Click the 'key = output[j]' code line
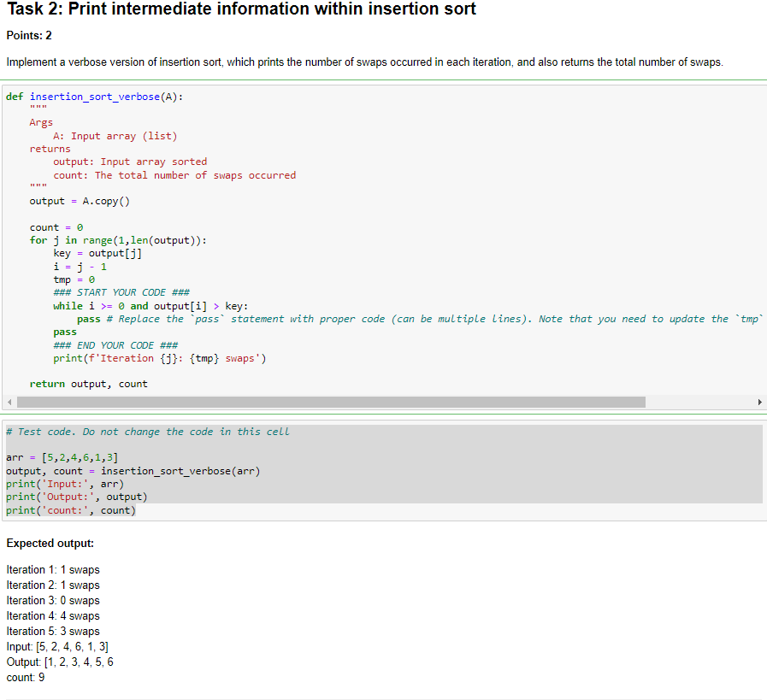The height and width of the screenshot is (700, 767). pos(97,253)
